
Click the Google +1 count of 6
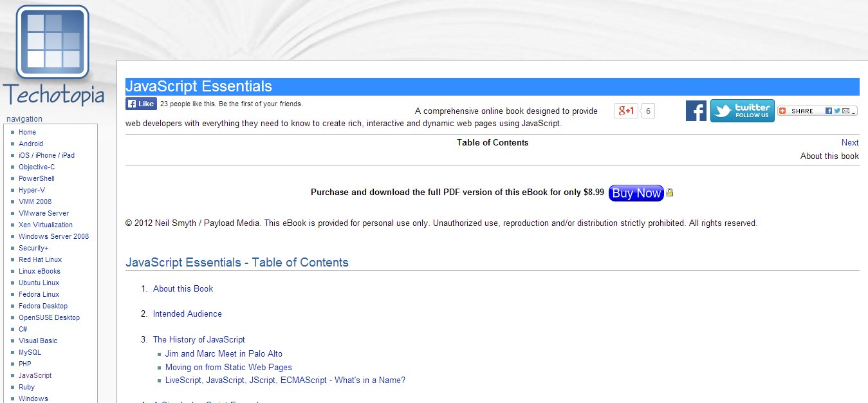click(x=648, y=111)
